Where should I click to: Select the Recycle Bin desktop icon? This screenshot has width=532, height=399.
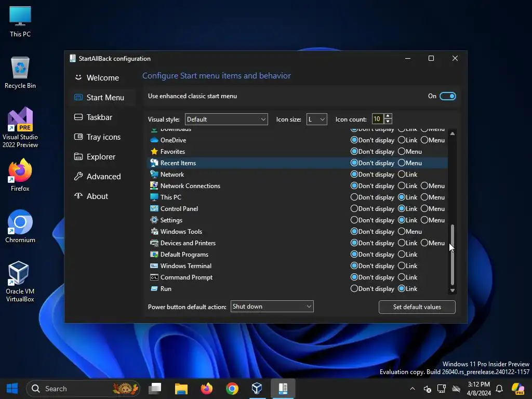tap(20, 73)
